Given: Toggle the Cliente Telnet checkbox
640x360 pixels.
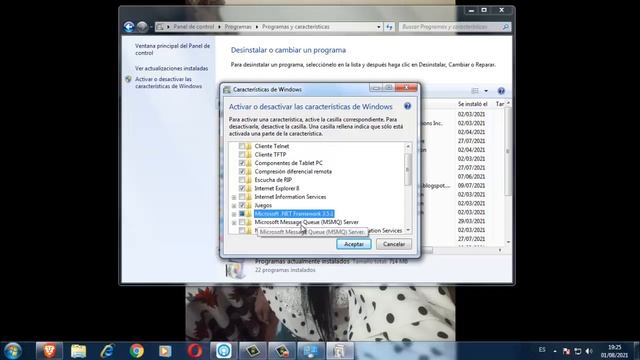Looking at the screenshot, I should coord(242,146).
